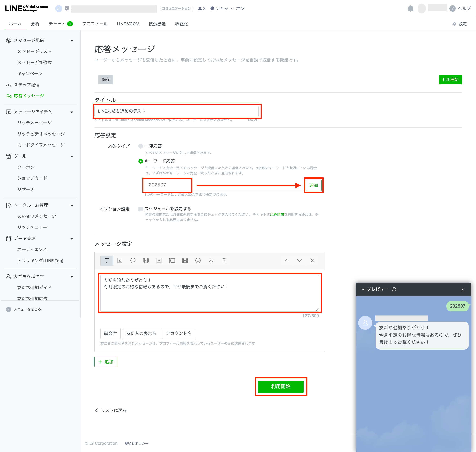Click the account avatar icon in header
This screenshot has width=476, height=452.
click(x=58, y=8)
